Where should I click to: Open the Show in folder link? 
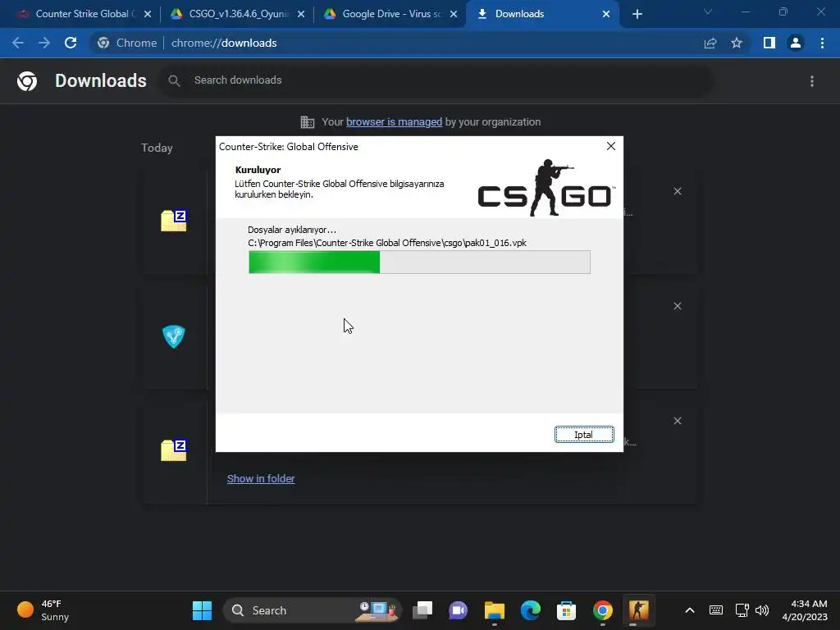tap(261, 479)
